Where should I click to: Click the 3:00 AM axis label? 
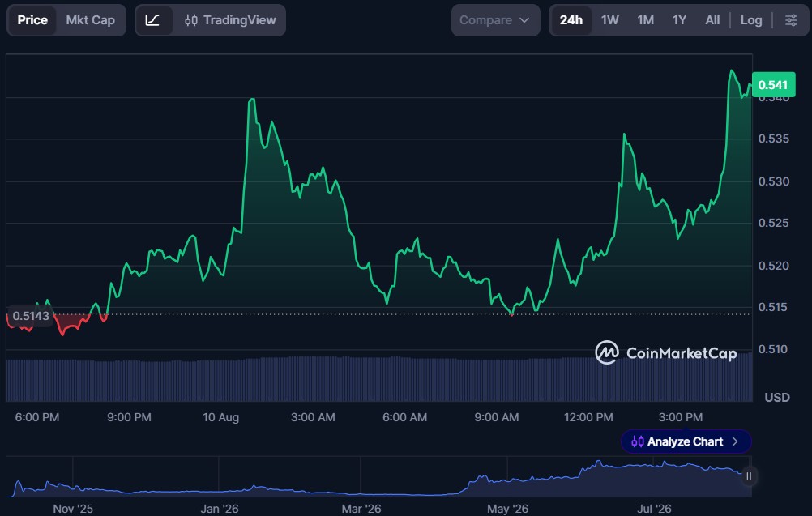[x=313, y=417]
